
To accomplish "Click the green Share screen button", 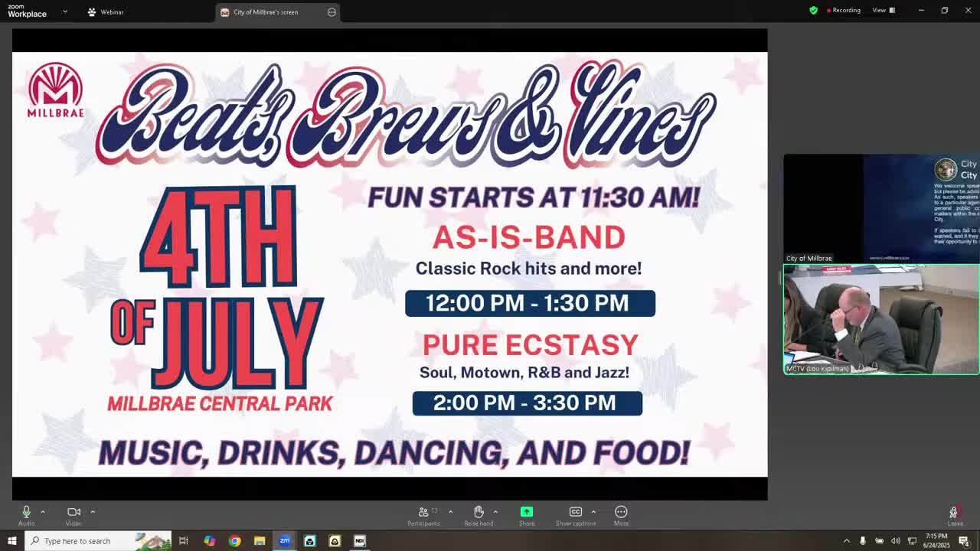I will [x=527, y=511].
